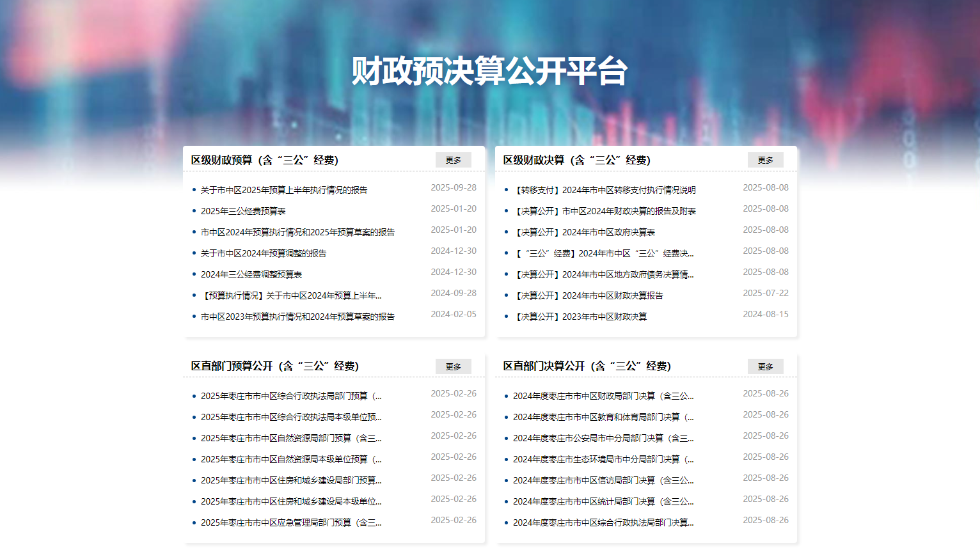打开关于市中区2025年预算上半年执行情况的报告
This screenshot has height=557, width=980.
(284, 189)
